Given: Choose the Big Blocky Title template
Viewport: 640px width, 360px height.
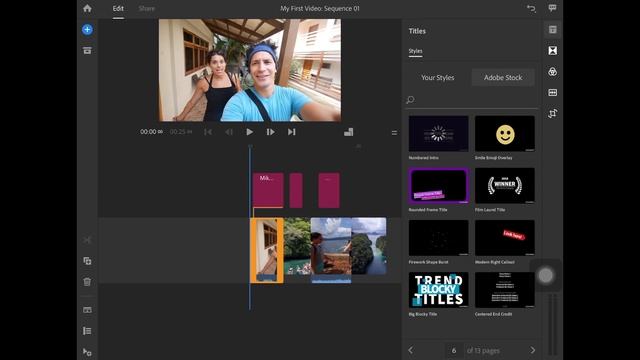Looking at the screenshot, I should coord(439,290).
